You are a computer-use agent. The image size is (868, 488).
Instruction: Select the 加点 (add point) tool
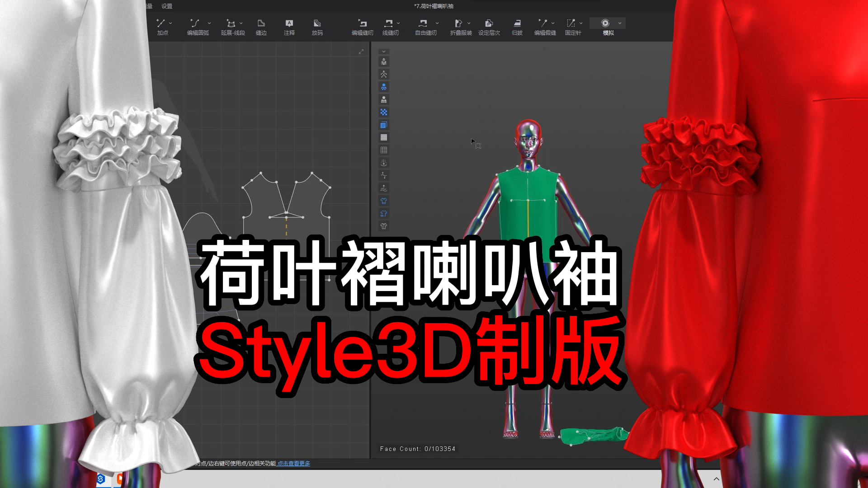point(161,27)
